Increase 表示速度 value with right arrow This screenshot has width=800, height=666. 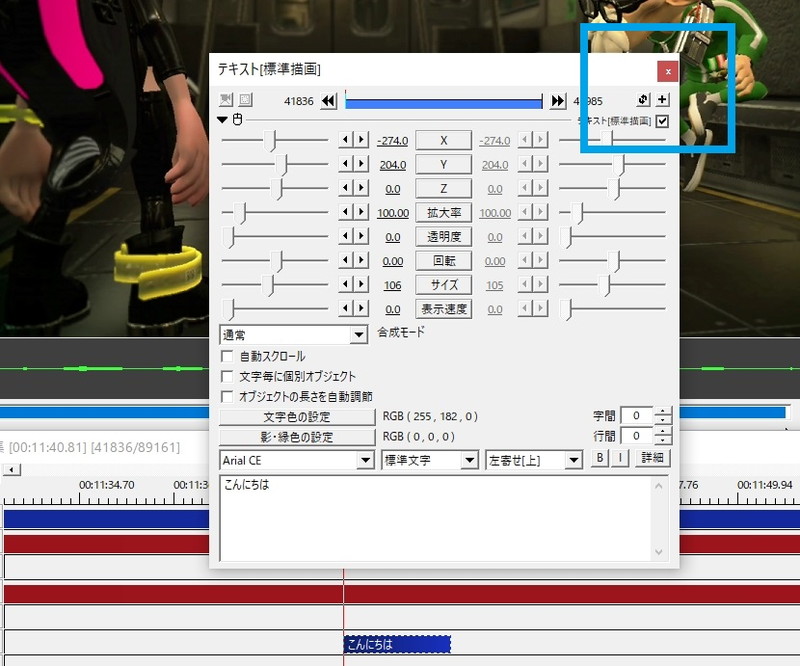tap(361, 308)
